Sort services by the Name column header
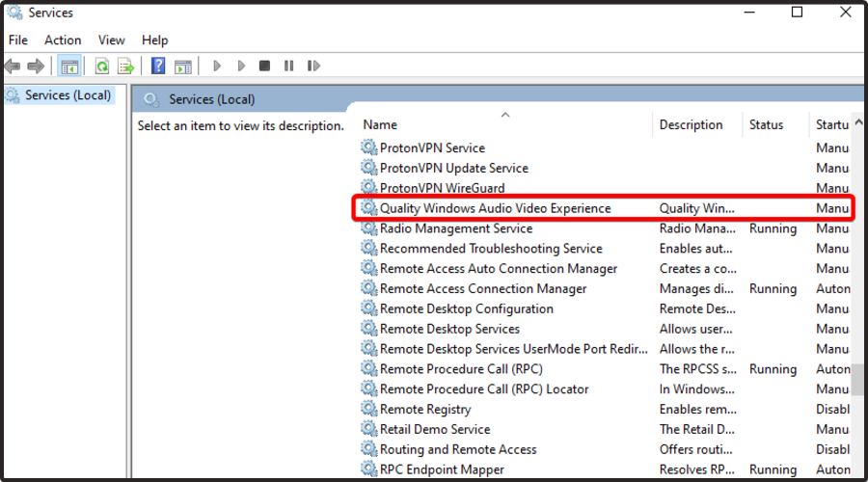 tap(506, 124)
